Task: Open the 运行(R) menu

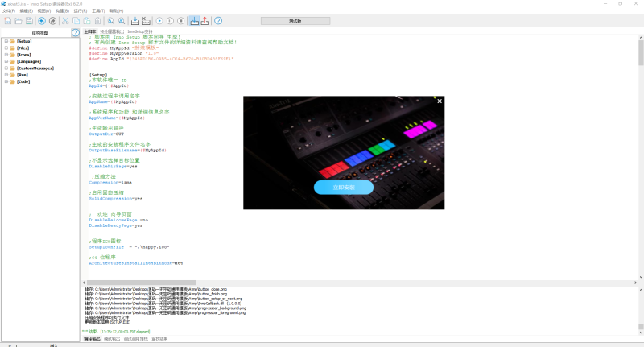Action: tap(80, 10)
